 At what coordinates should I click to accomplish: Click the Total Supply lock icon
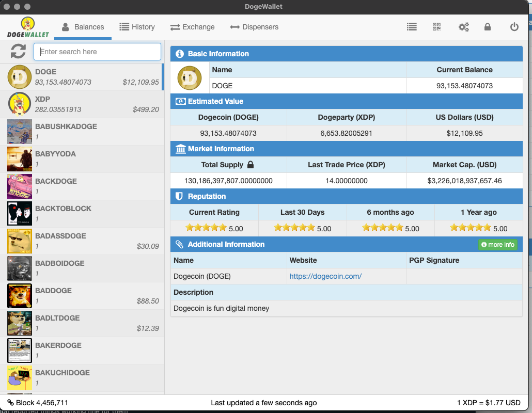(251, 165)
